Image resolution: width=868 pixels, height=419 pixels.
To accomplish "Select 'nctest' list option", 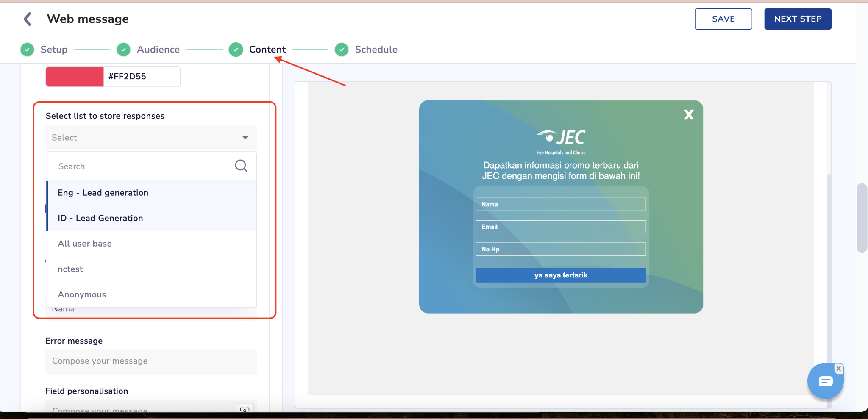I will pos(151,269).
